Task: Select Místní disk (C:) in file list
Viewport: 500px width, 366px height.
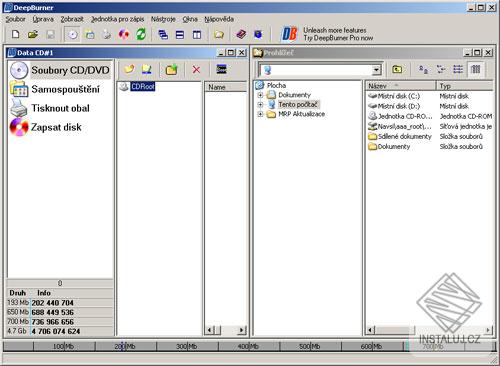Action: tap(399, 96)
